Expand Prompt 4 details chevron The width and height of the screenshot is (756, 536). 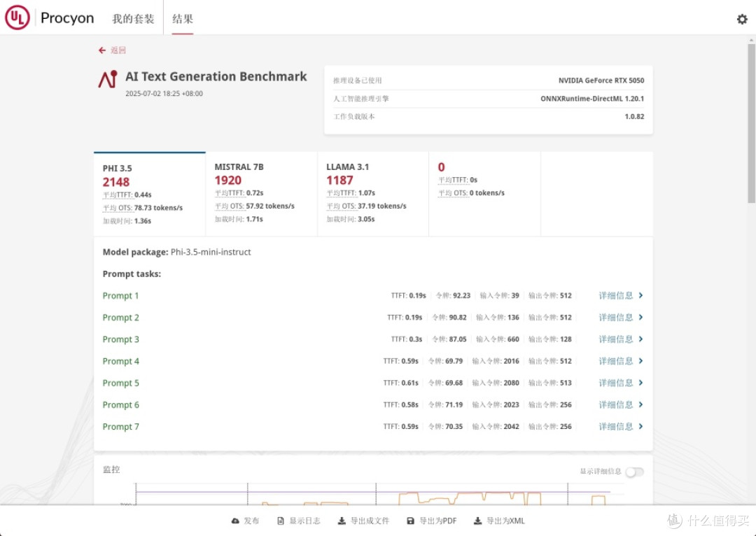(640, 361)
